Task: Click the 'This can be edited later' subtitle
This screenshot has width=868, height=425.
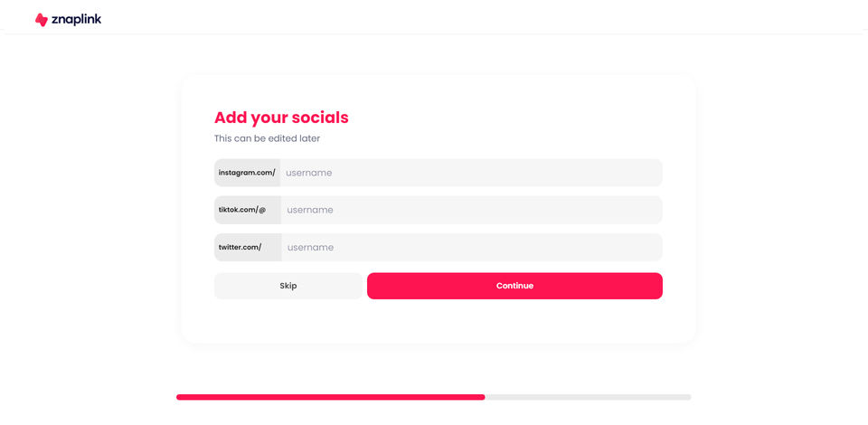Action: pyautogui.click(x=267, y=138)
